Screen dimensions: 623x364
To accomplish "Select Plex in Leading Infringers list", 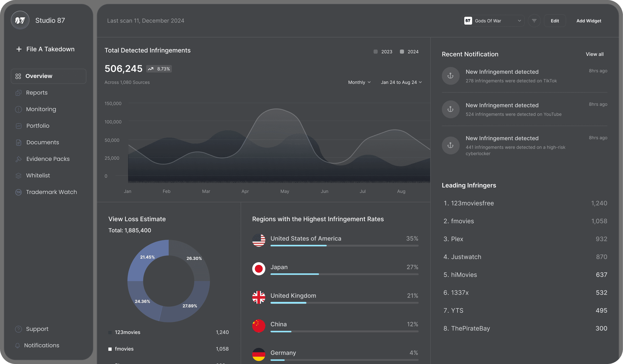I will pos(525,239).
